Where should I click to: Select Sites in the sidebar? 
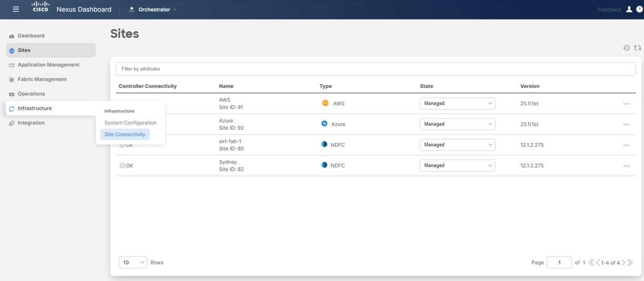[51, 51]
